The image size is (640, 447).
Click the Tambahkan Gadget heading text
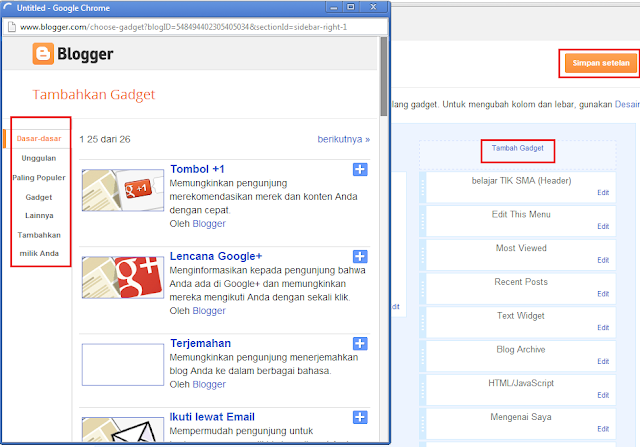pyautogui.click(x=94, y=95)
